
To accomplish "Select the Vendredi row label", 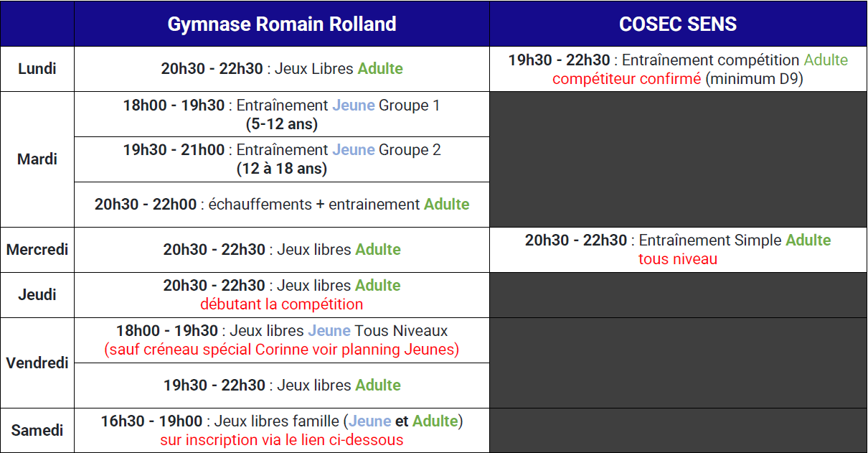I will coord(37,363).
